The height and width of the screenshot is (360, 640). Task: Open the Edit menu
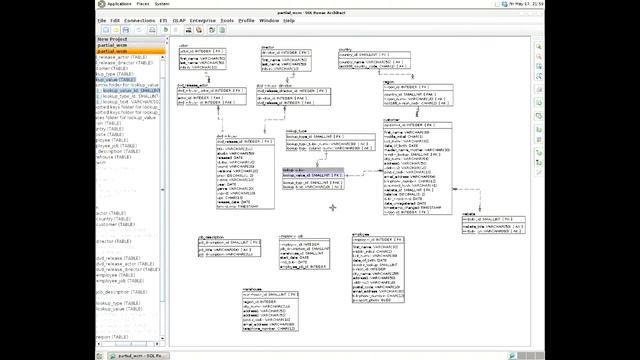click(115, 20)
